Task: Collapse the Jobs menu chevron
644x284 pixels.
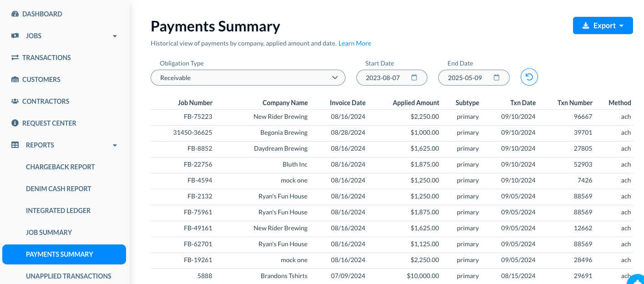Action: (115, 36)
